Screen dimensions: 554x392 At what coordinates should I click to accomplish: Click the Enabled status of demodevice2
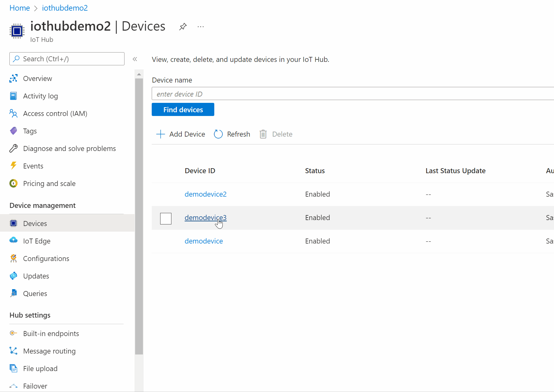click(x=318, y=194)
